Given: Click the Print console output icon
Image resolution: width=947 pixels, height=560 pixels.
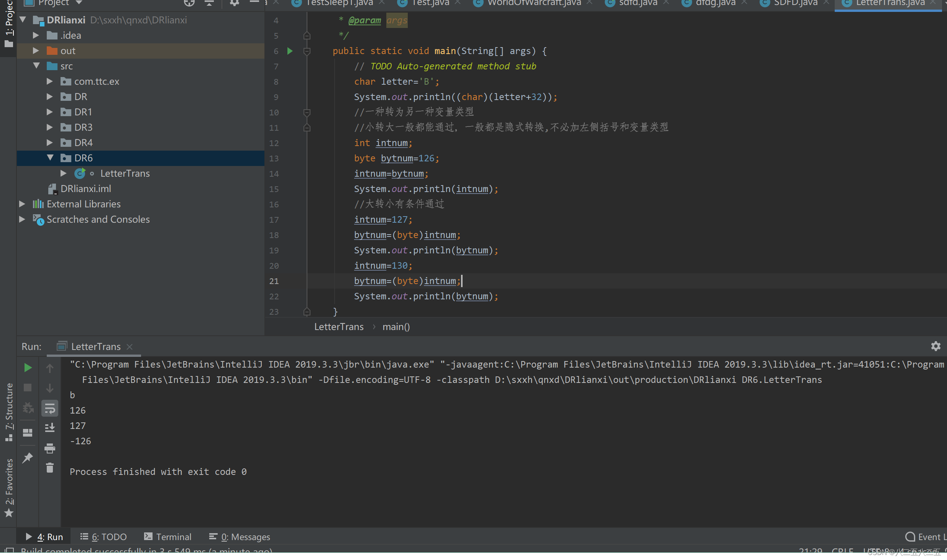Looking at the screenshot, I should 50,448.
